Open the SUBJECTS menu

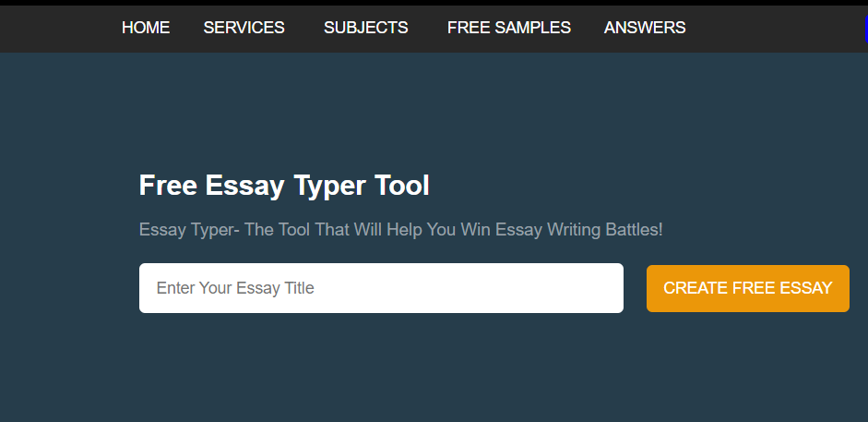[x=366, y=28]
